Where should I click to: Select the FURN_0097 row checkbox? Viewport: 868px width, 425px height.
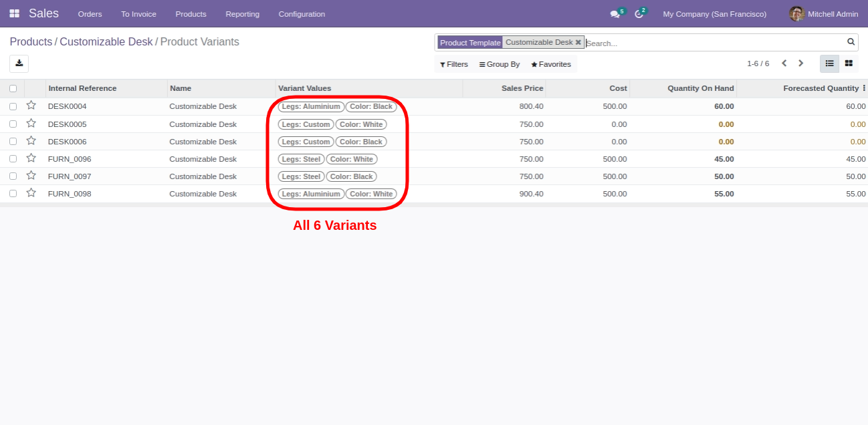click(x=13, y=176)
